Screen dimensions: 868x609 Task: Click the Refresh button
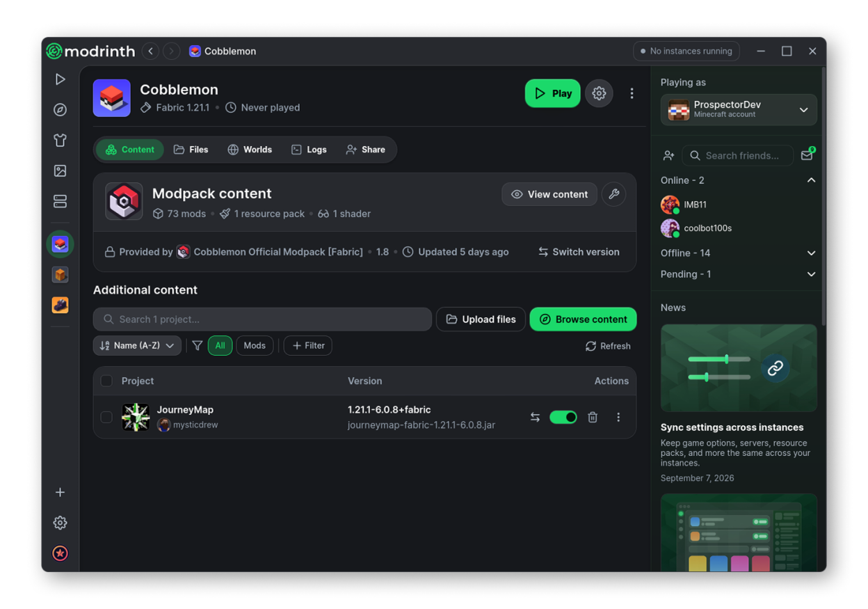click(608, 346)
